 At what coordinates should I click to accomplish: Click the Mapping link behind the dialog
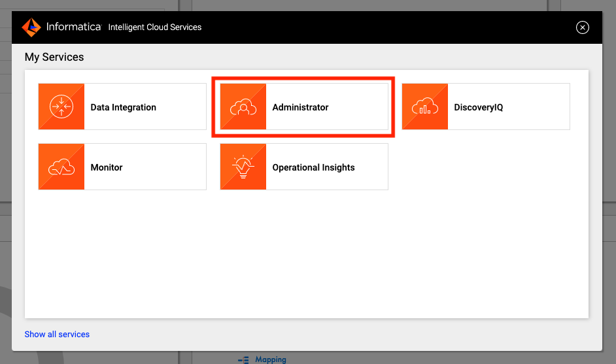coord(271,359)
